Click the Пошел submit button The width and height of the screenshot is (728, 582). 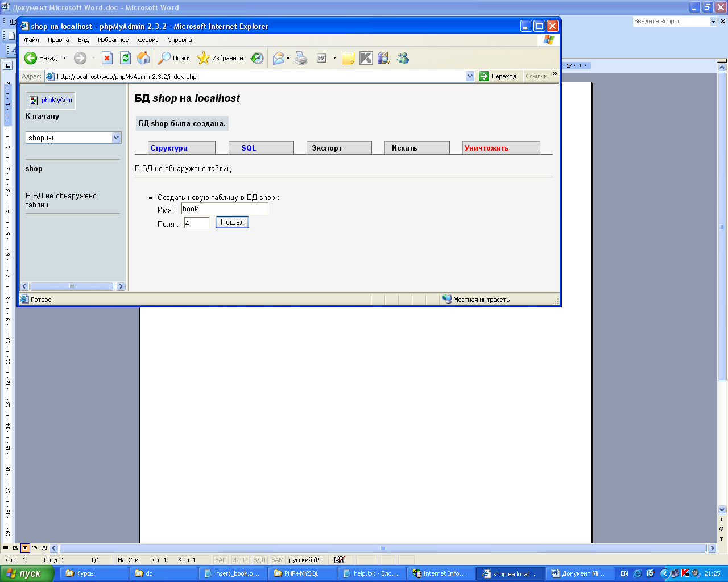(232, 222)
